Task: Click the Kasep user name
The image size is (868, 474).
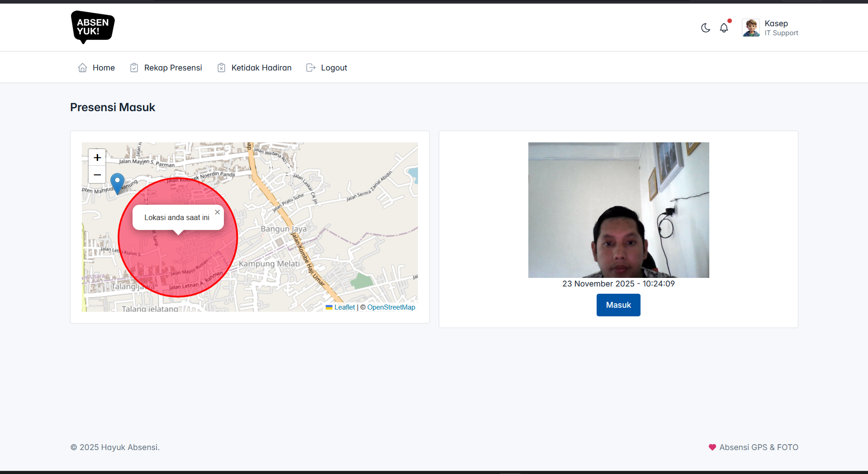Action: pos(776,23)
